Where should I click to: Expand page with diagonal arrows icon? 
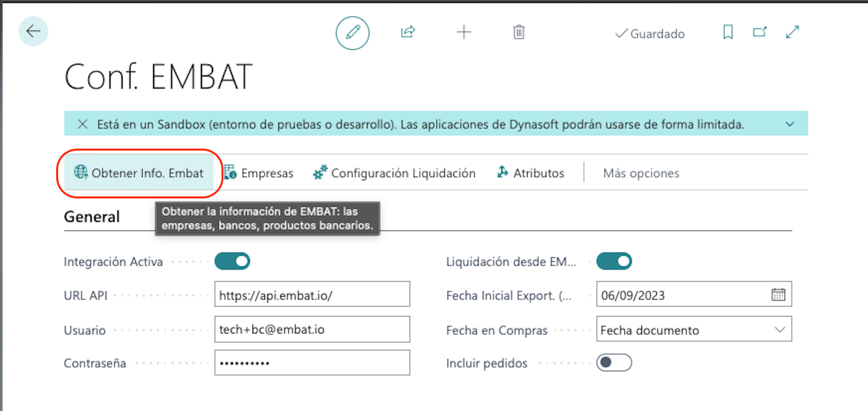tap(792, 32)
